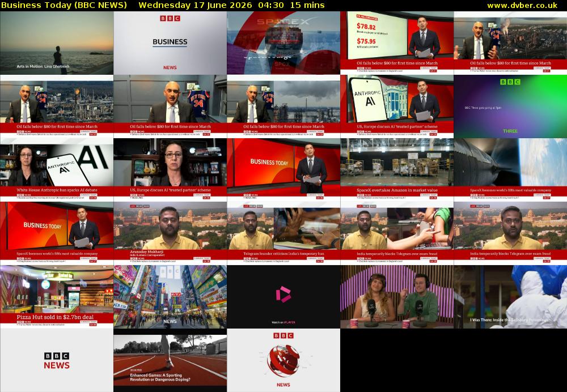Select the 'White House Anthropic ban sparks AI debate' thumbnail

pyautogui.click(x=57, y=170)
